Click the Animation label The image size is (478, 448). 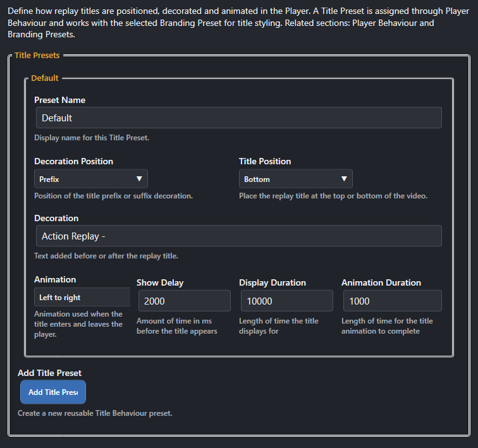55,279
